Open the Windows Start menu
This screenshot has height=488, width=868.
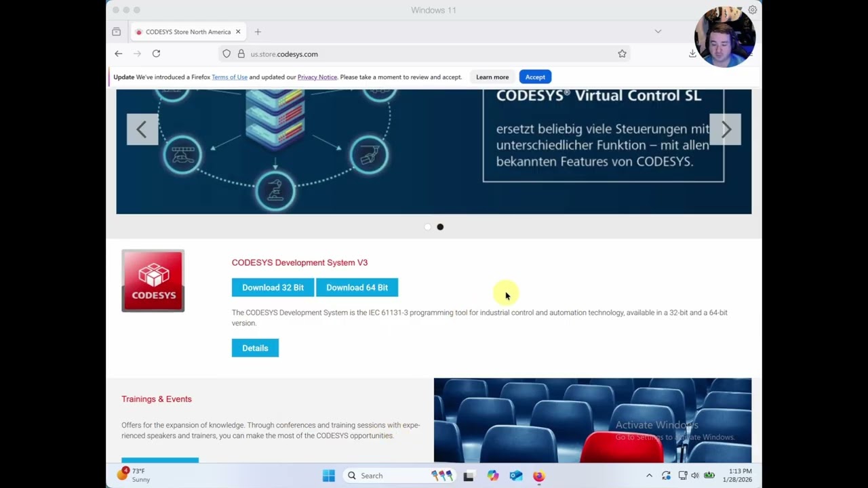click(329, 476)
